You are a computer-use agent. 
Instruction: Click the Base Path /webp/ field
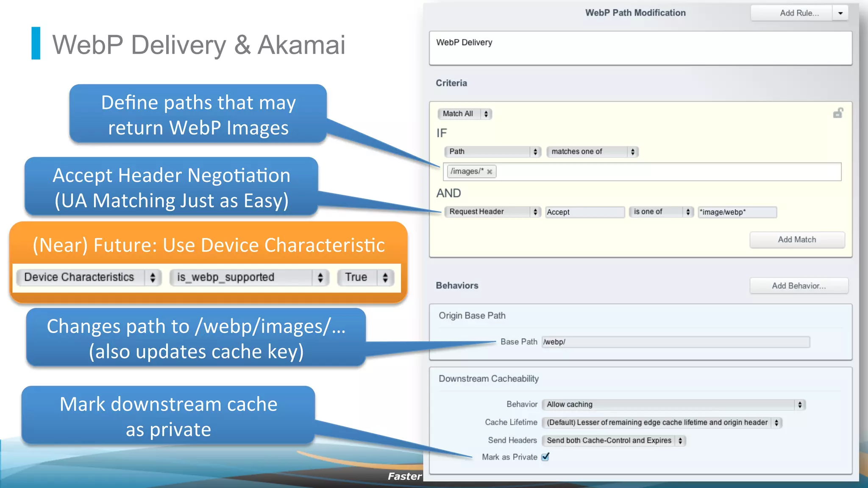coord(676,342)
